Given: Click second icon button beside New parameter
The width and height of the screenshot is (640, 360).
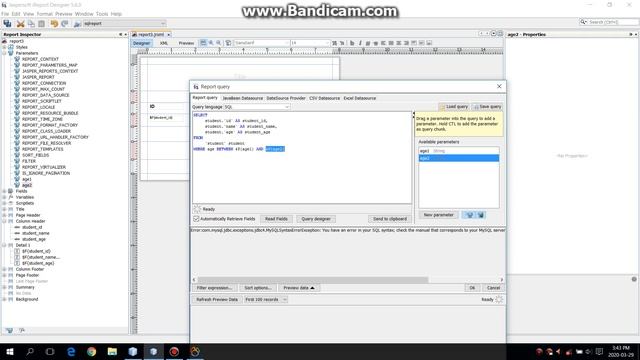Looking at the screenshot, I should point(481,215).
